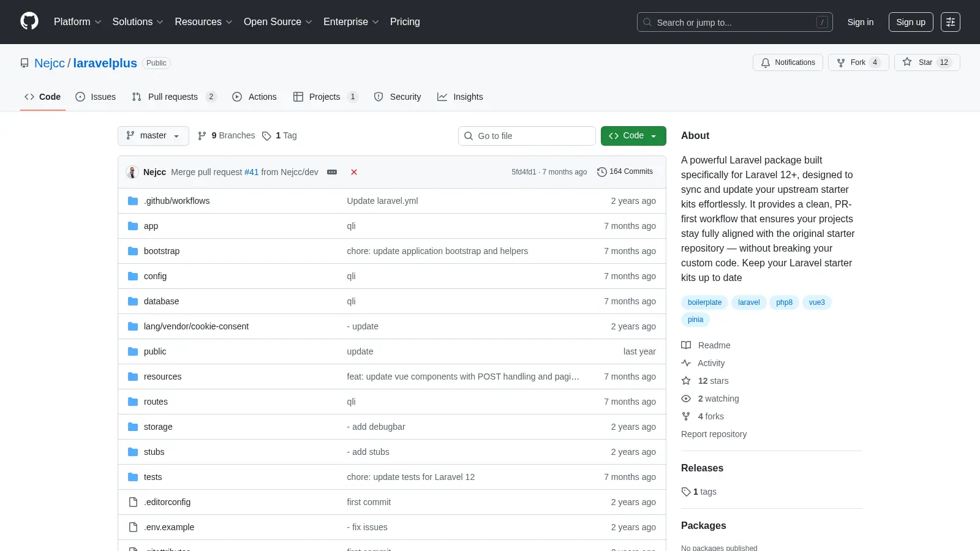Click the Star icon for this repository
Viewport: 980px width, 551px height.
point(907,62)
